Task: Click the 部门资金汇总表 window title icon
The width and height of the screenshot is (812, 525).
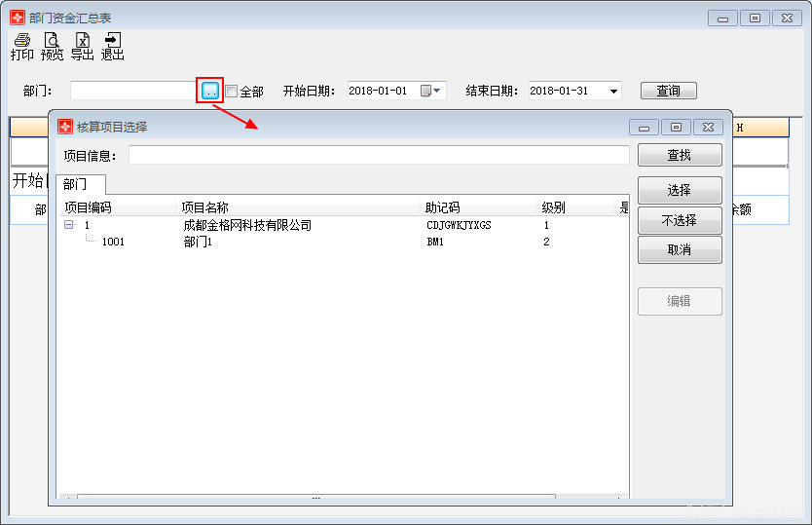Action: [18, 18]
